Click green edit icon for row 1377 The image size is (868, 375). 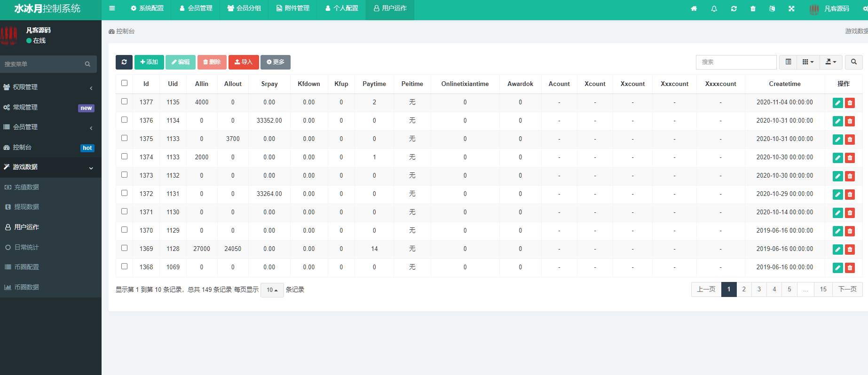837,103
